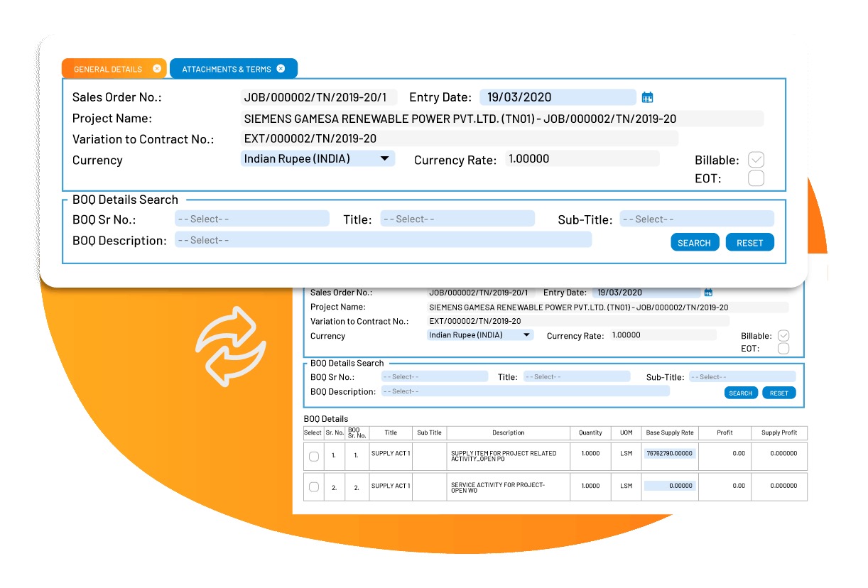
Task: Click the SEARCH button
Action: click(695, 241)
